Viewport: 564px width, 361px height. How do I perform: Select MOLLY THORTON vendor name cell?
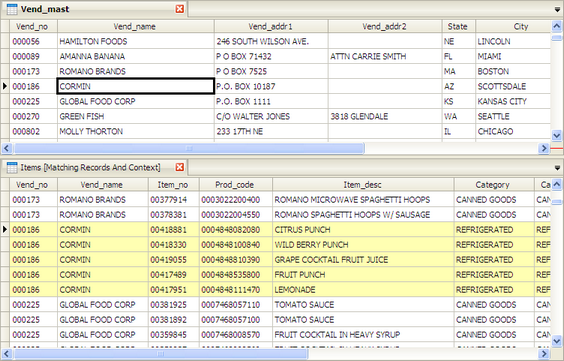click(136, 132)
